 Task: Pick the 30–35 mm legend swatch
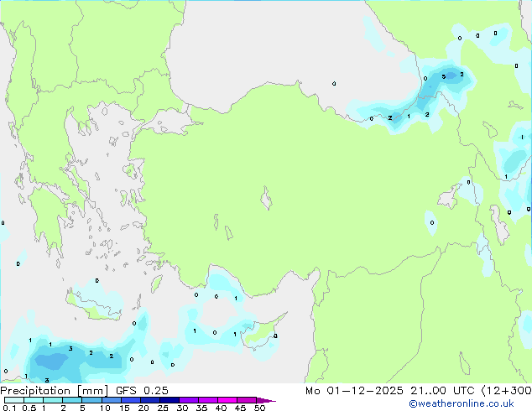point(189,400)
